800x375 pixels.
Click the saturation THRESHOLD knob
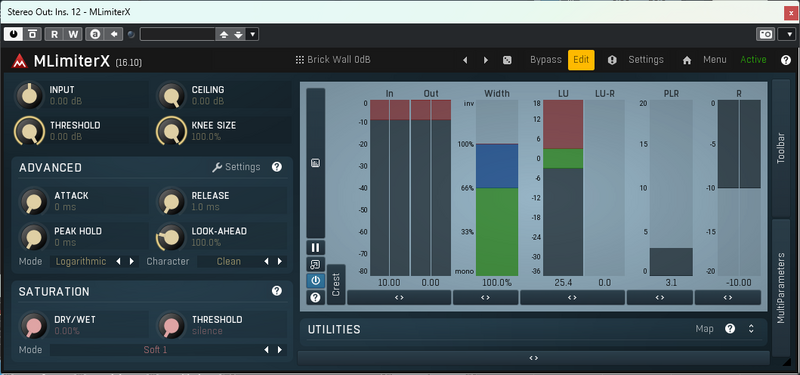(x=172, y=326)
